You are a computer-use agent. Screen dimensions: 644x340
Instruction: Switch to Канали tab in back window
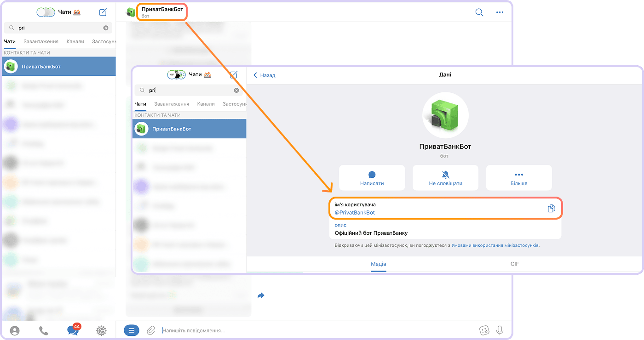click(75, 41)
